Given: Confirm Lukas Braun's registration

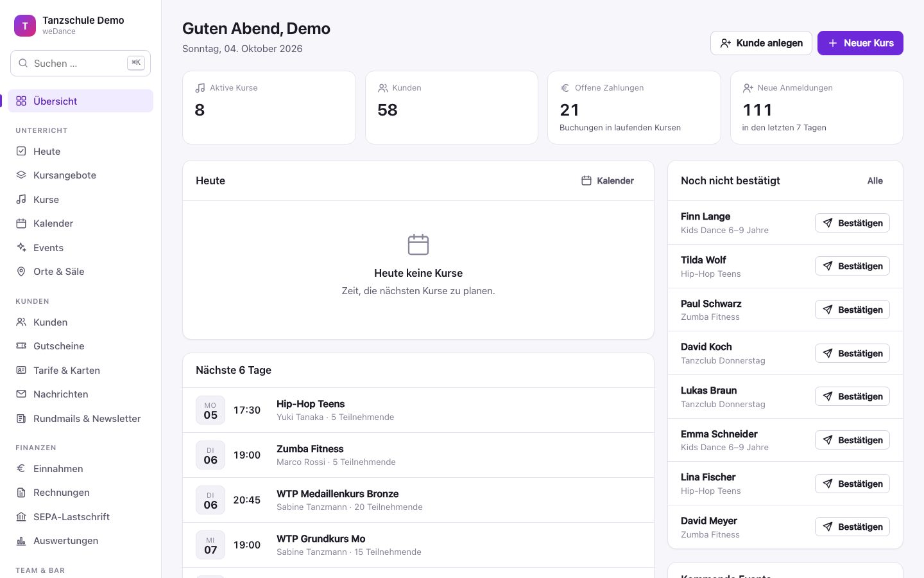Looking at the screenshot, I should tap(852, 396).
